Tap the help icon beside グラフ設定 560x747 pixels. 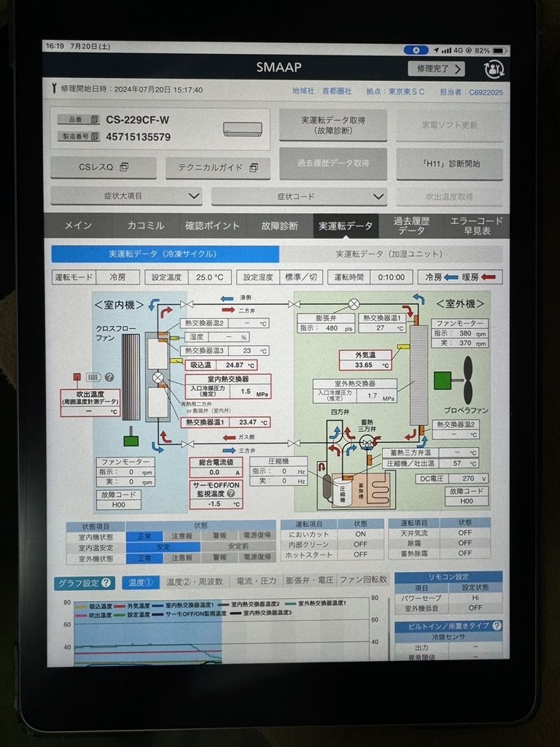[x=106, y=582]
